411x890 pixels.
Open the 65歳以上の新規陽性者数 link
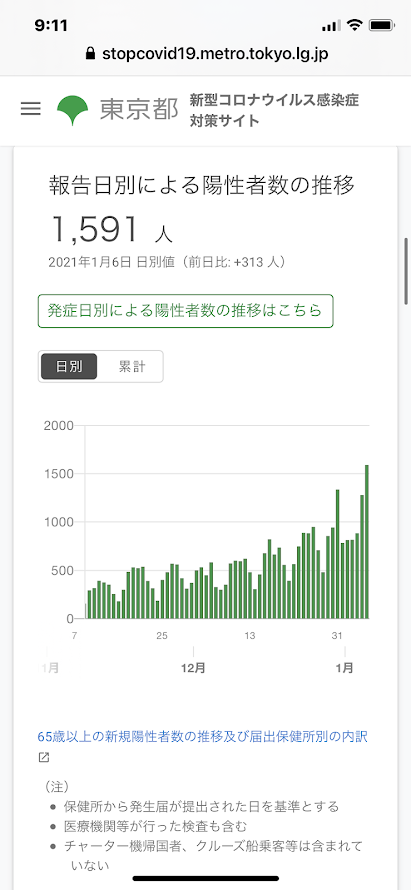tap(203, 737)
